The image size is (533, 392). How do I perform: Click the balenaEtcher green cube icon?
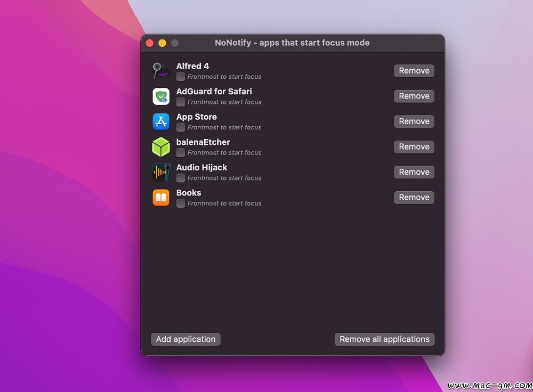161,147
